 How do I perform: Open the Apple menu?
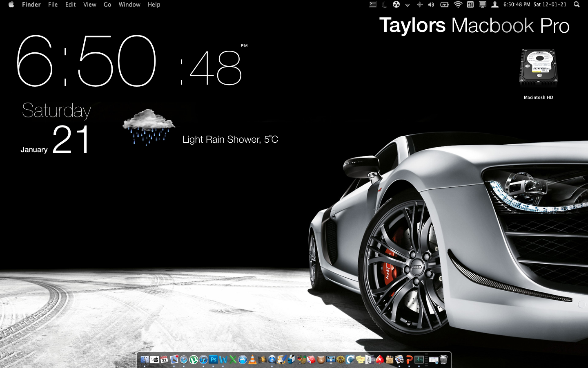[x=11, y=4]
